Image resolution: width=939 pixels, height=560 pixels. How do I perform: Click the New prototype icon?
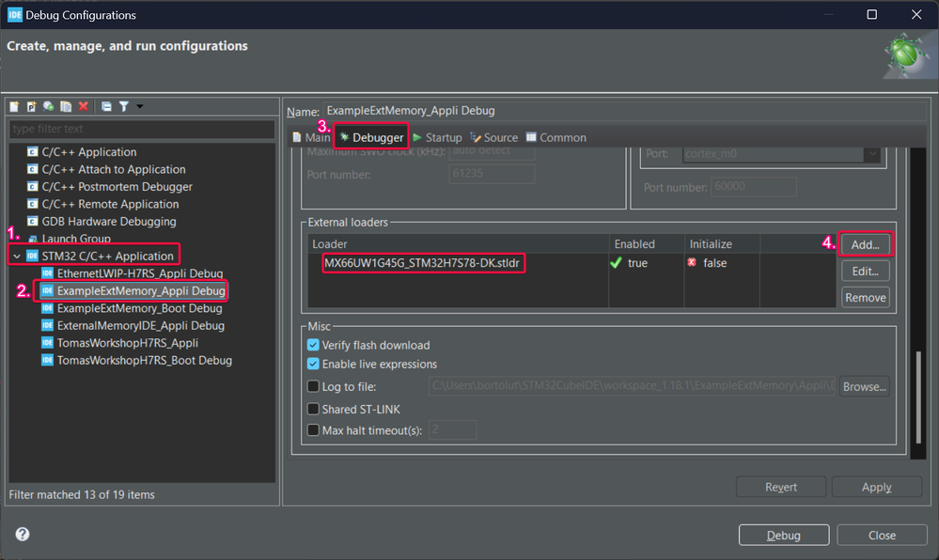31,107
